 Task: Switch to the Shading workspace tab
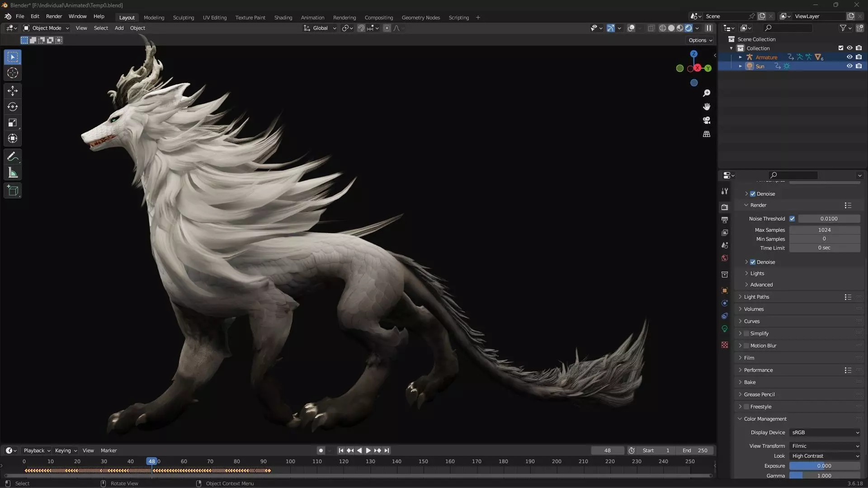click(x=283, y=18)
